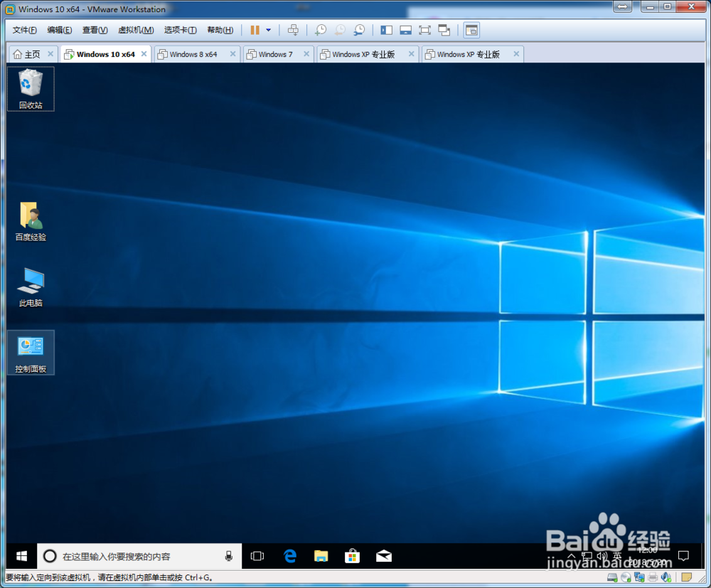The width and height of the screenshot is (711, 588).
Task: Open Task View on the guest taskbar
Action: [x=257, y=556]
